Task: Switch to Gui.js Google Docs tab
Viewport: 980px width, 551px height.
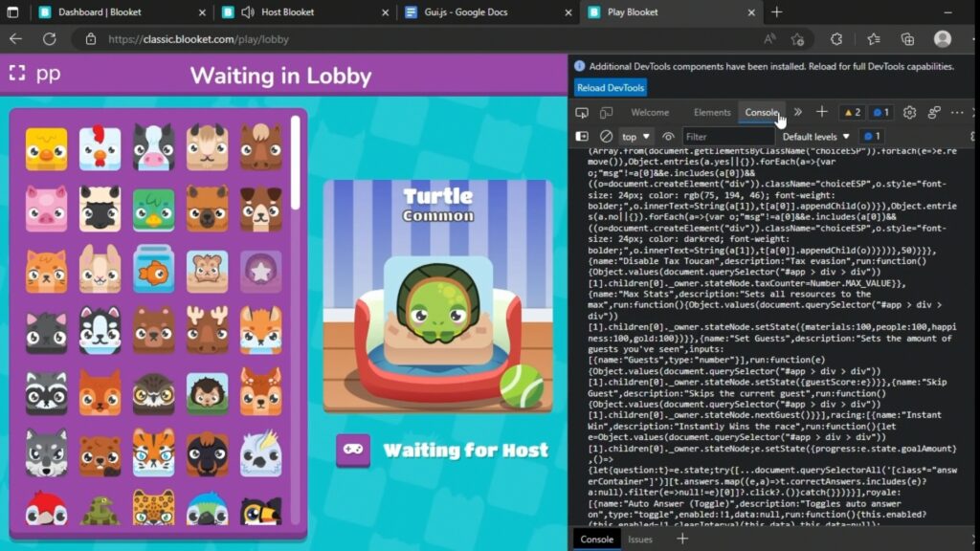Action: pyautogui.click(x=489, y=11)
